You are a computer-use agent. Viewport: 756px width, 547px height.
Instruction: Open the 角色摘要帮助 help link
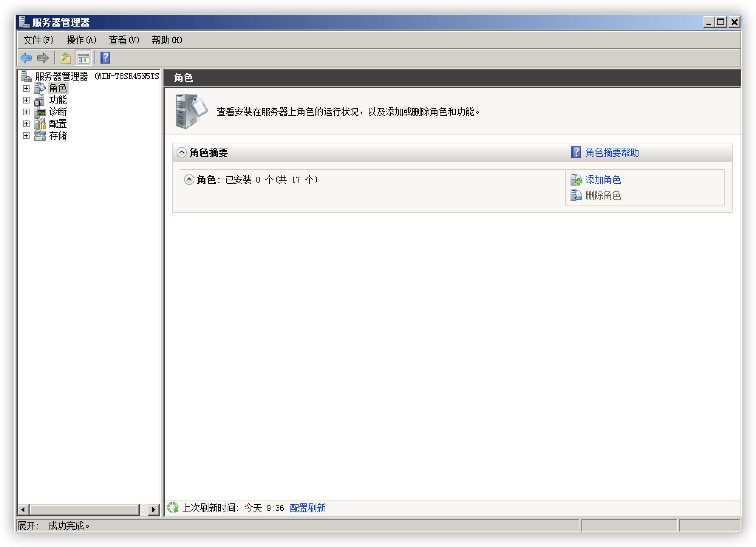click(612, 152)
